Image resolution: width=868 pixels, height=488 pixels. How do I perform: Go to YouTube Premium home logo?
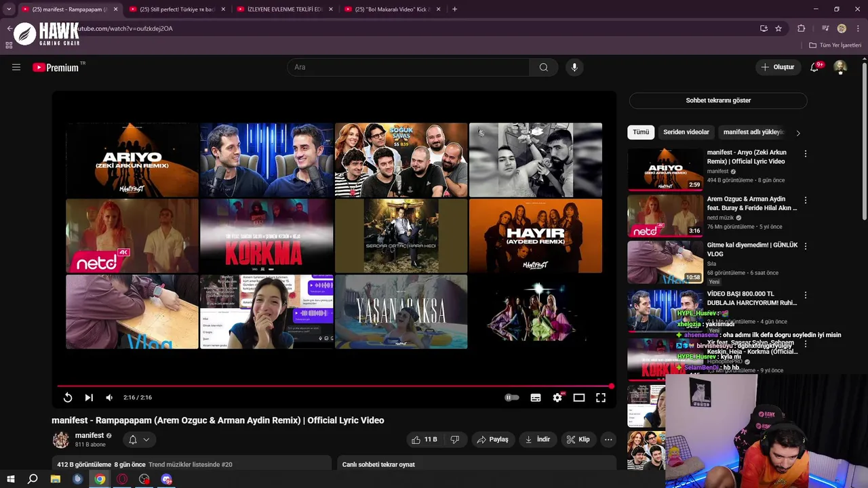[x=56, y=67]
